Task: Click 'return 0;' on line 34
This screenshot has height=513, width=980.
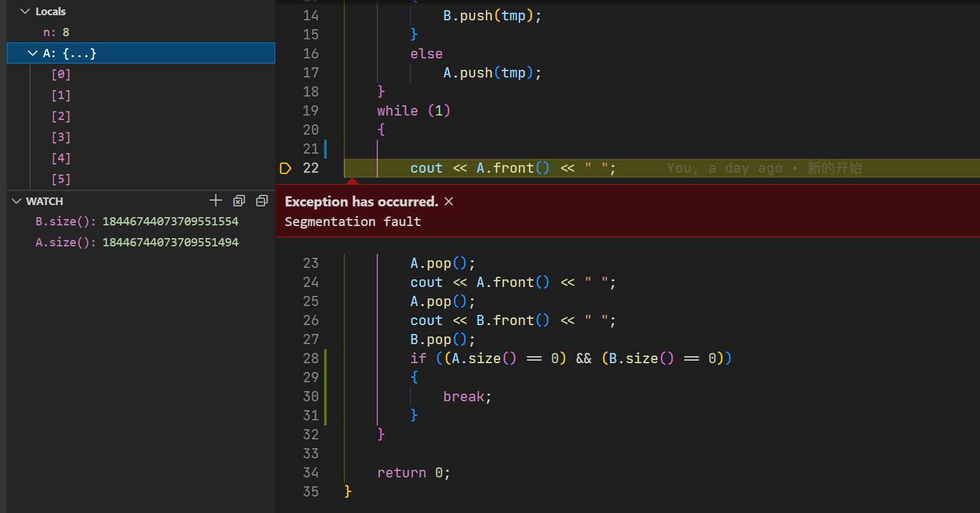Action: click(x=414, y=473)
